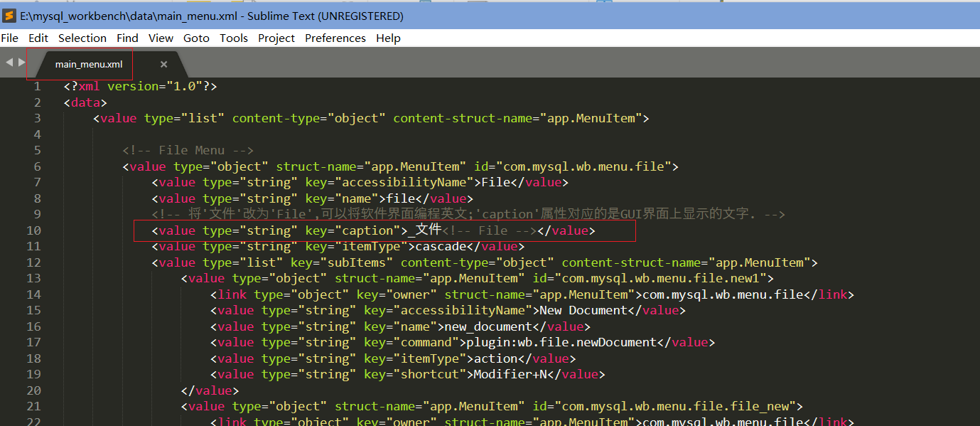The height and width of the screenshot is (426, 980).
Task: Click the next-tab right arrow icon
Action: click(22, 63)
